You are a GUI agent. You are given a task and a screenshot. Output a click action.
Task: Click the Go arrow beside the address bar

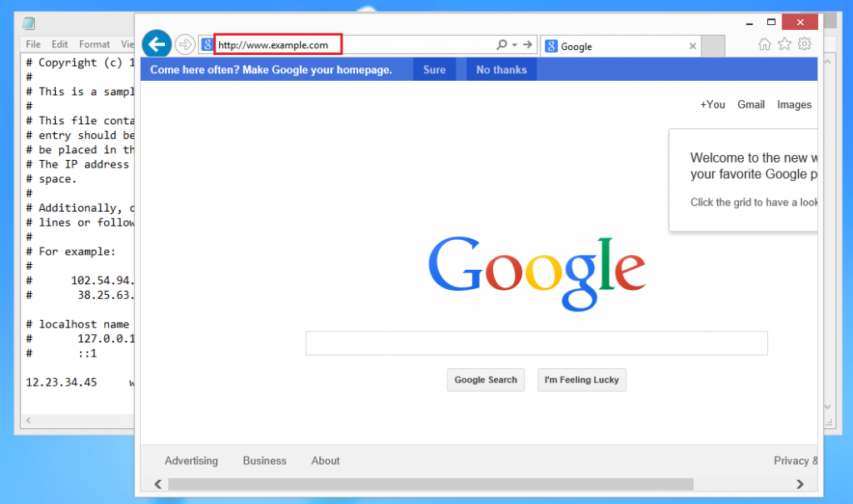tap(526, 44)
